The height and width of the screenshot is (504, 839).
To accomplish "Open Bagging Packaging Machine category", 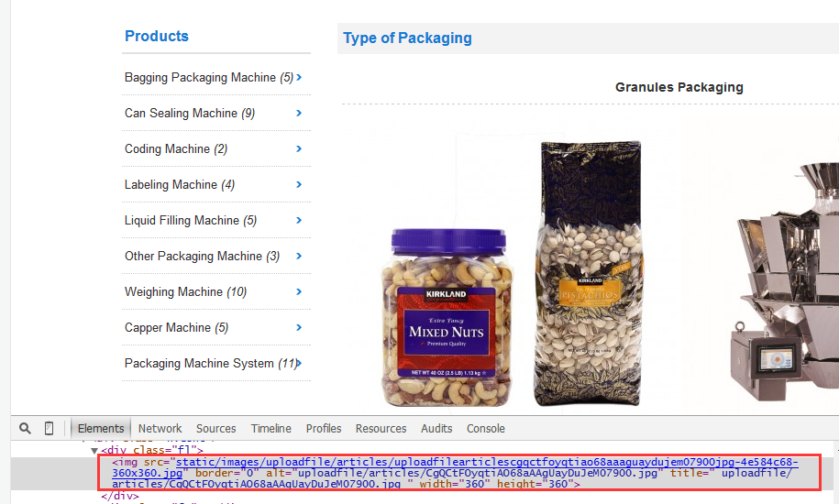I will click(x=209, y=78).
